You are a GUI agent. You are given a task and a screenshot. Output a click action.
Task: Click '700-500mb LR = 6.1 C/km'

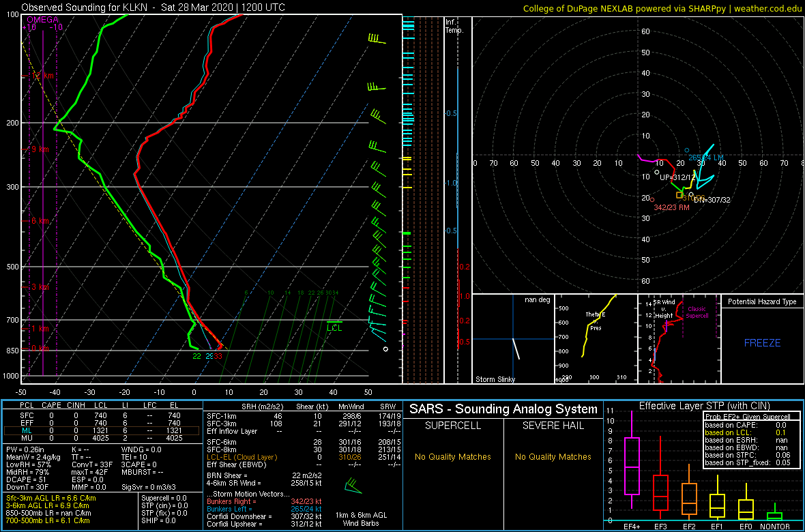click(48, 521)
